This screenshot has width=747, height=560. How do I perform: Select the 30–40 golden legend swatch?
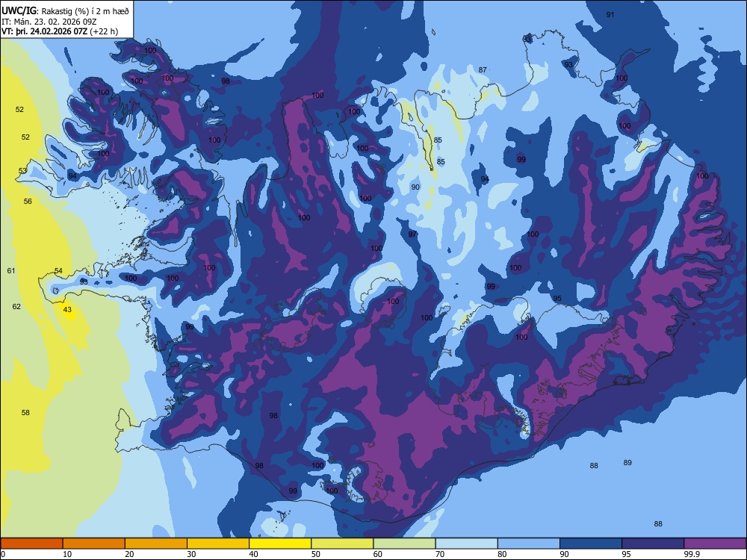click(x=218, y=544)
